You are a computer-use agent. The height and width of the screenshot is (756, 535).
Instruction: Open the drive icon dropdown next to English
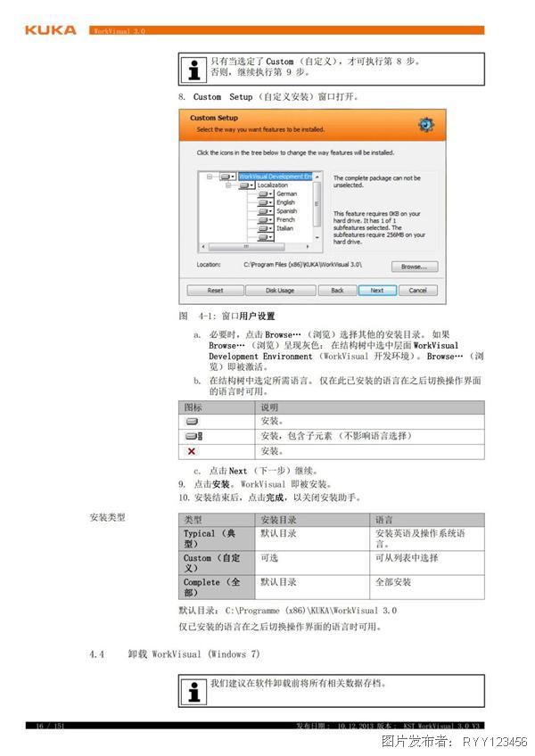[266, 203]
